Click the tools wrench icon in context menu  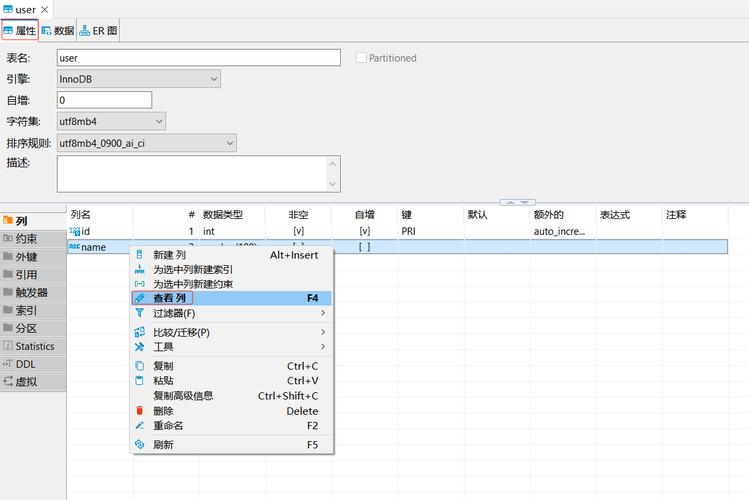pos(139,347)
